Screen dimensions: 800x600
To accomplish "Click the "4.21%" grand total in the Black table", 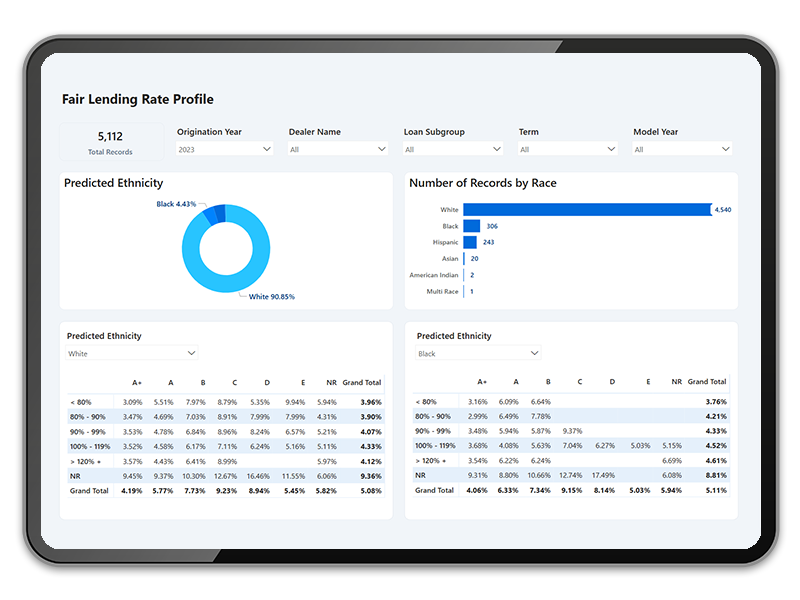I will click(x=716, y=416).
